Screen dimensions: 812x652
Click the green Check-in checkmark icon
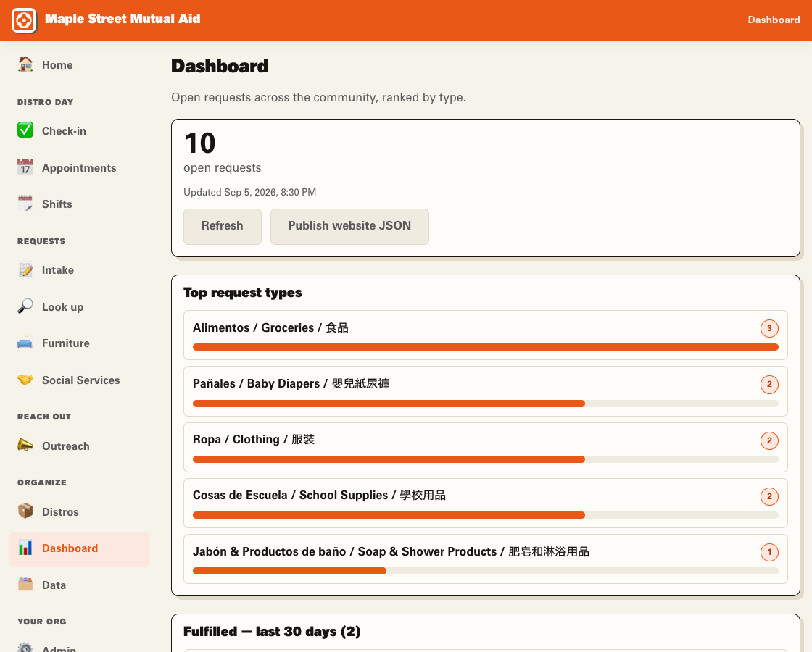[x=25, y=130]
